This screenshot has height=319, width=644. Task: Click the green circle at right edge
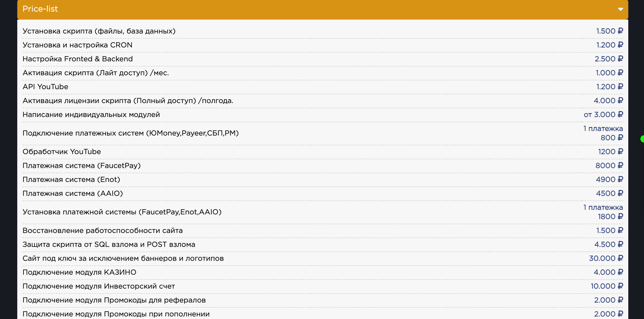(x=642, y=139)
